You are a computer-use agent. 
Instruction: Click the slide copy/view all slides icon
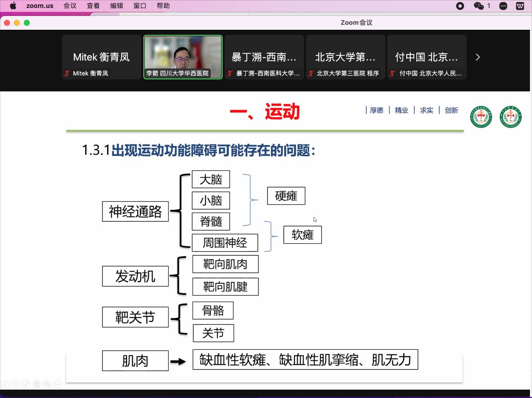[x=36, y=384]
